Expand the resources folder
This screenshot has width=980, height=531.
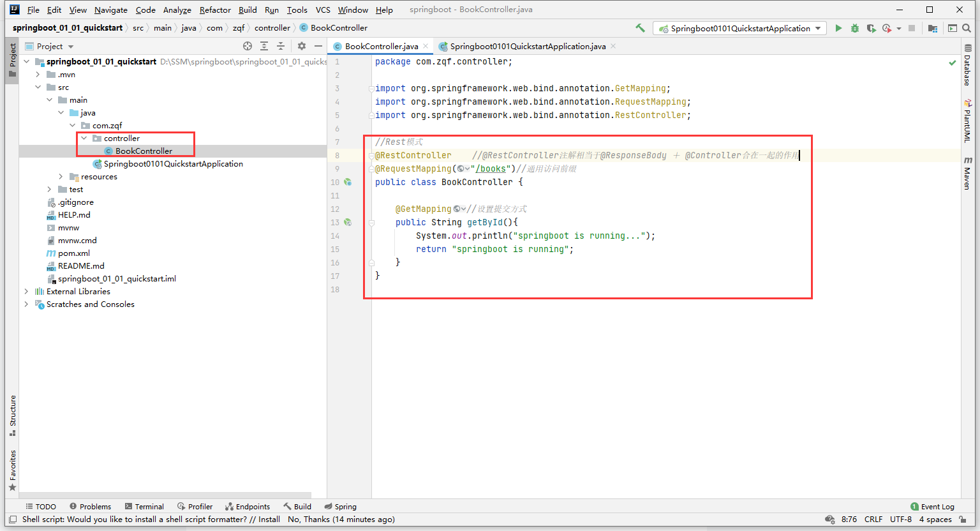61,177
